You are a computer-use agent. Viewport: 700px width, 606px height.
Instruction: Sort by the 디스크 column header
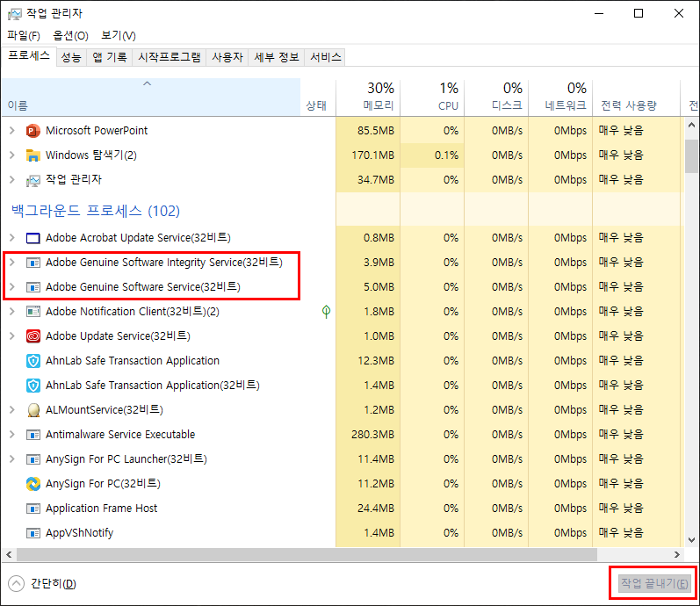[496, 97]
